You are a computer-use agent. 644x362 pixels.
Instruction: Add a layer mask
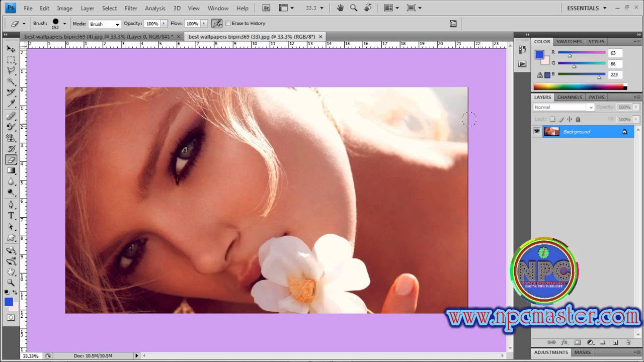577,342
